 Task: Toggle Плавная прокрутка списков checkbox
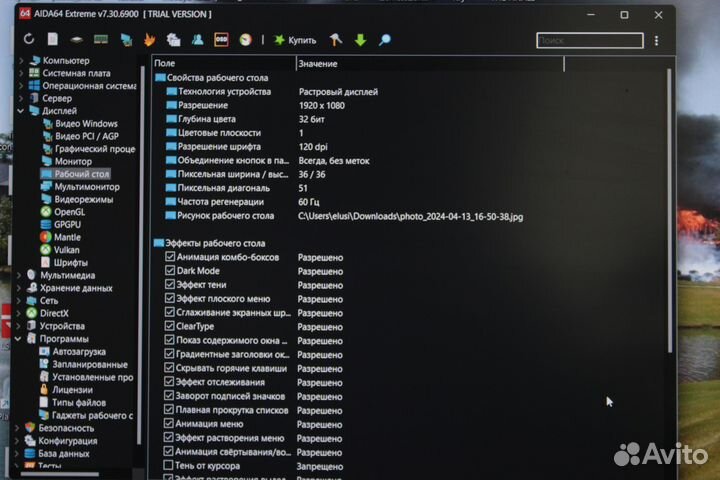click(x=169, y=409)
